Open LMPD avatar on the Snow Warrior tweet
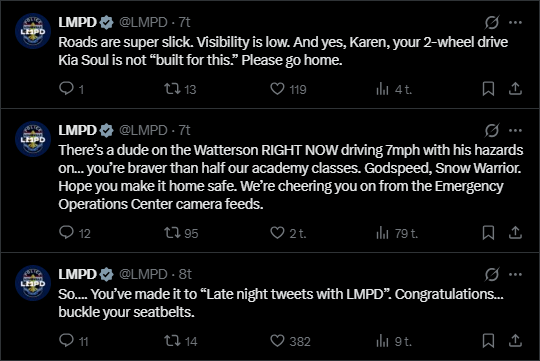Screen dimensions: 540x361 (33, 139)
